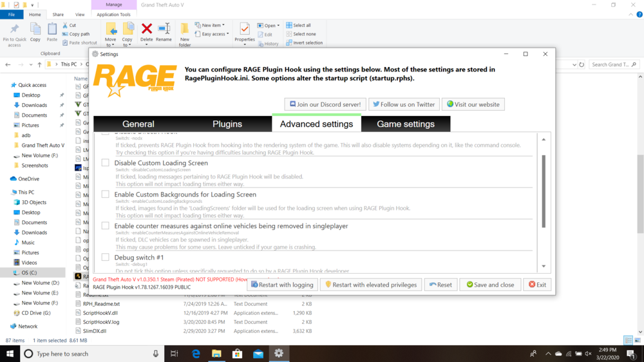Open Microsoft Store from taskbar
Viewport: 644px width, 362px height.
pos(238,354)
